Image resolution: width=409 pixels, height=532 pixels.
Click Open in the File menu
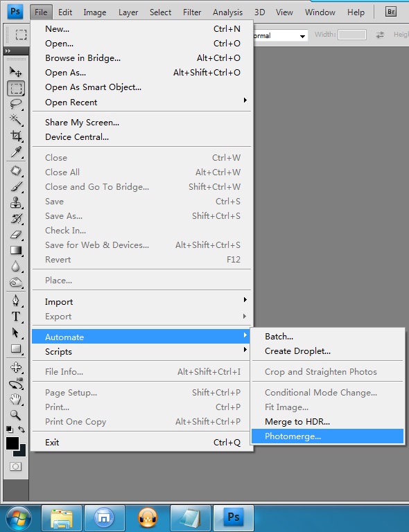pos(142,44)
